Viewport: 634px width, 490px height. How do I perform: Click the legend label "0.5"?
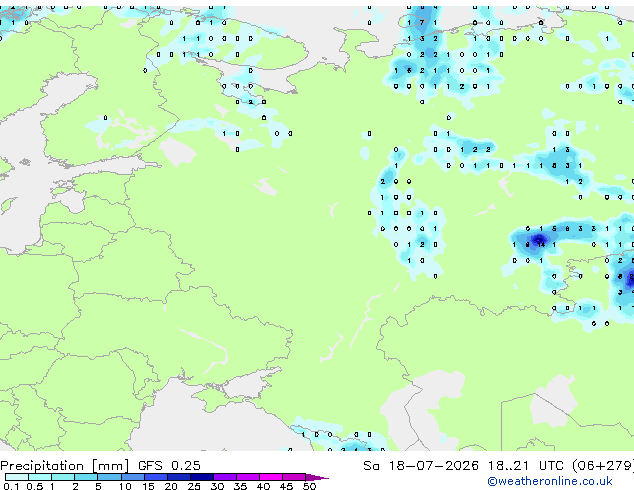click(34, 486)
